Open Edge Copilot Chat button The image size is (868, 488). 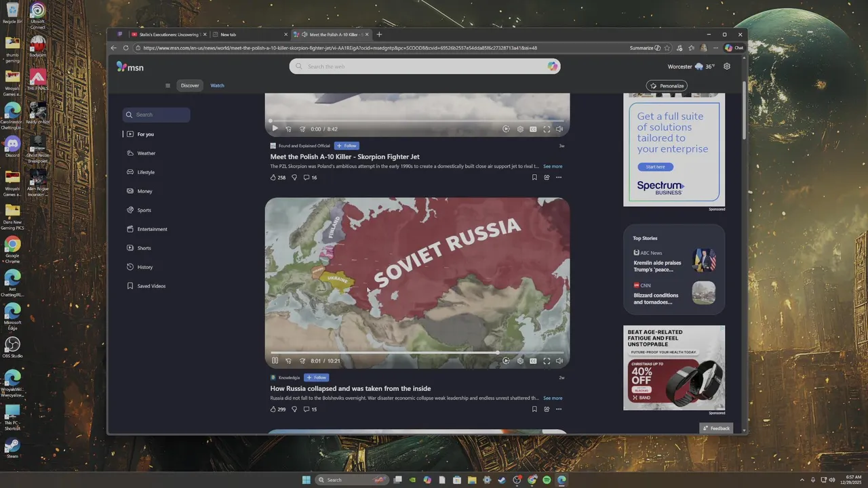click(734, 48)
